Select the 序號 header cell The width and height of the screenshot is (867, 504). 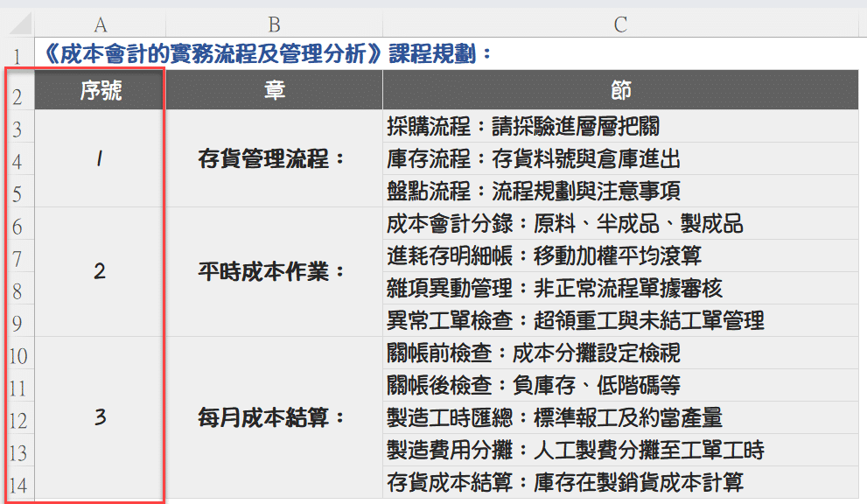click(100, 90)
